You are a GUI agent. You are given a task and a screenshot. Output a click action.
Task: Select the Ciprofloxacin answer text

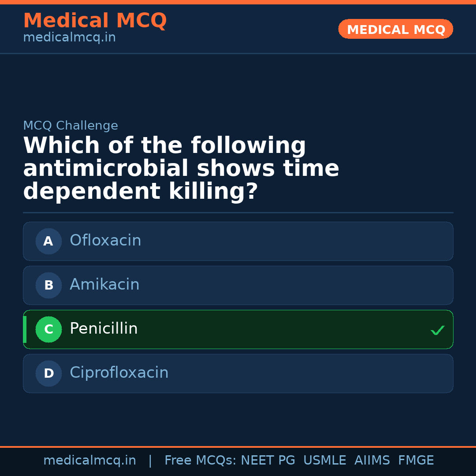[119, 373]
